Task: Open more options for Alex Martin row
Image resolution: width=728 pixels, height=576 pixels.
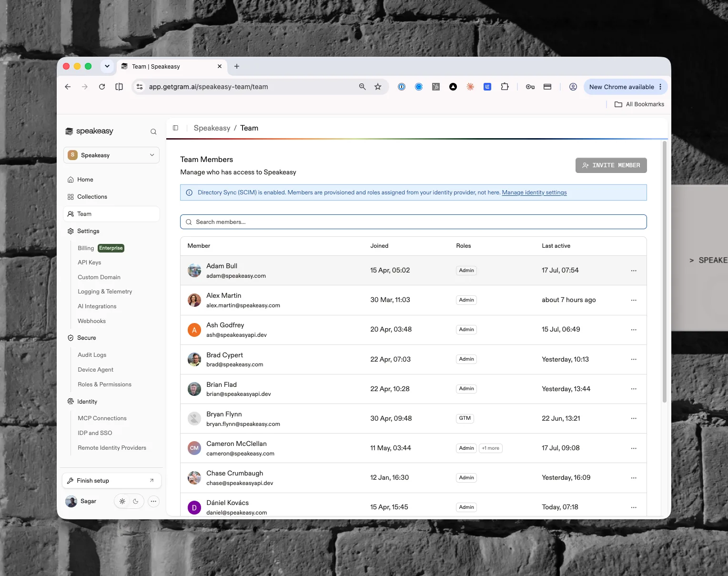Action: pos(634,300)
